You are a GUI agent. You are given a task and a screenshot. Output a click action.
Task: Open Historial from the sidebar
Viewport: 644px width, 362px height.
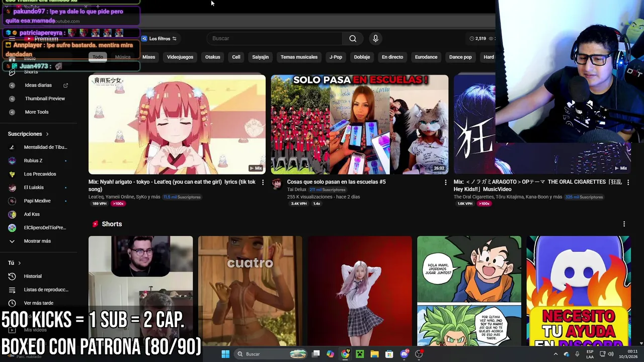(33, 276)
